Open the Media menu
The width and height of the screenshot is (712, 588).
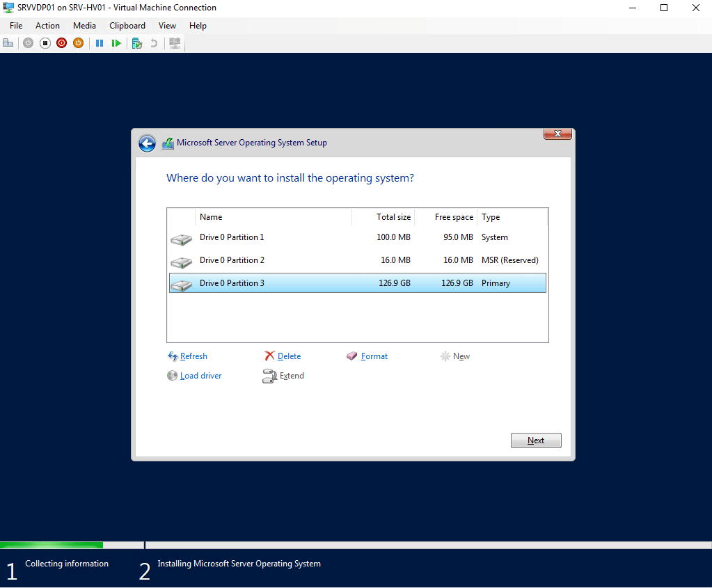tap(84, 26)
